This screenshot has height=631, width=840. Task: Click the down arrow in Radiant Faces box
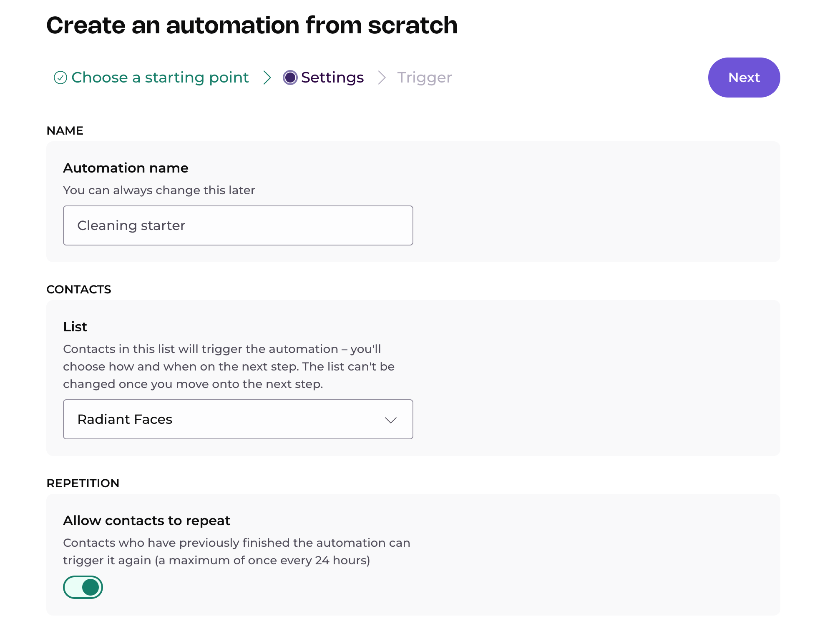click(x=390, y=420)
